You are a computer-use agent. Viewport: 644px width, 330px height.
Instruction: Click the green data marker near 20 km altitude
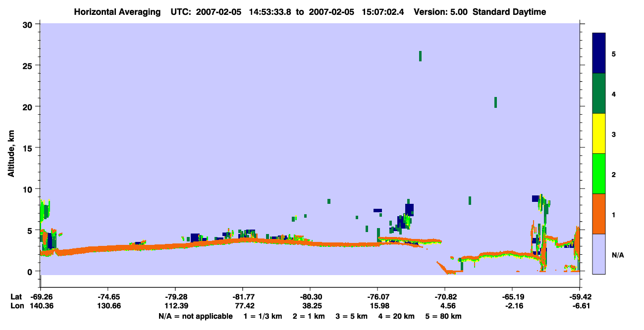[x=495, y=102]
